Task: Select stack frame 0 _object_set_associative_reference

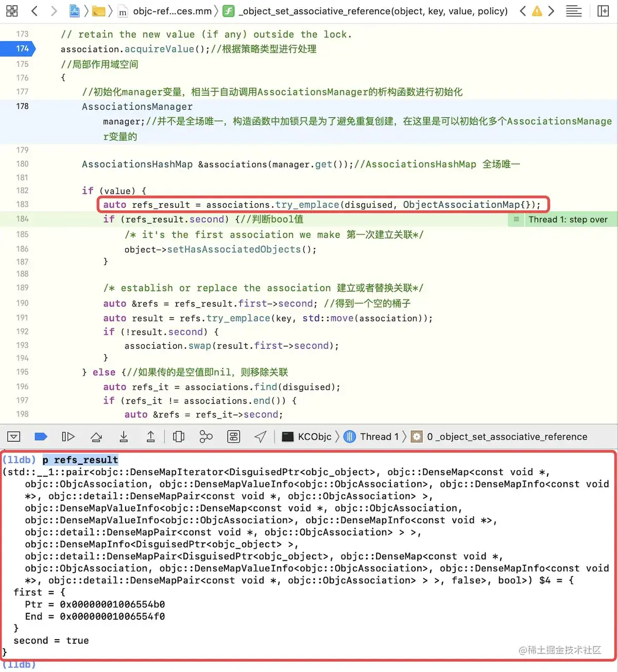Action: click(x=499, y=437)
